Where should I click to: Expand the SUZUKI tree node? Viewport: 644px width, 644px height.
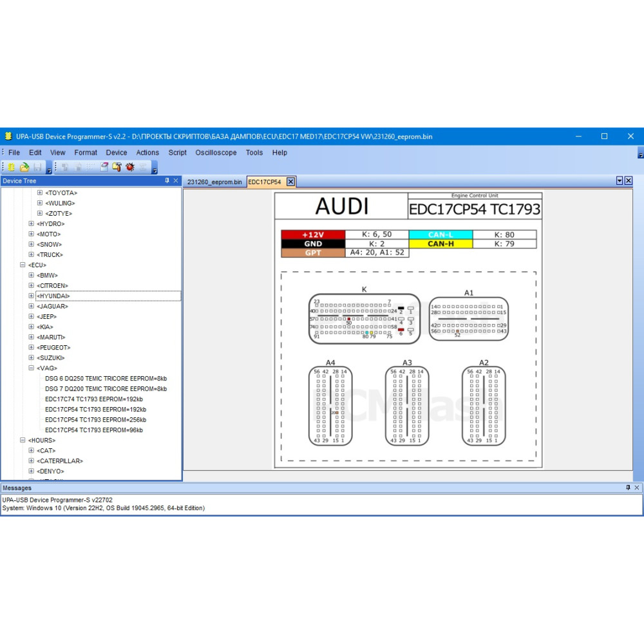[x=31, y=357]
